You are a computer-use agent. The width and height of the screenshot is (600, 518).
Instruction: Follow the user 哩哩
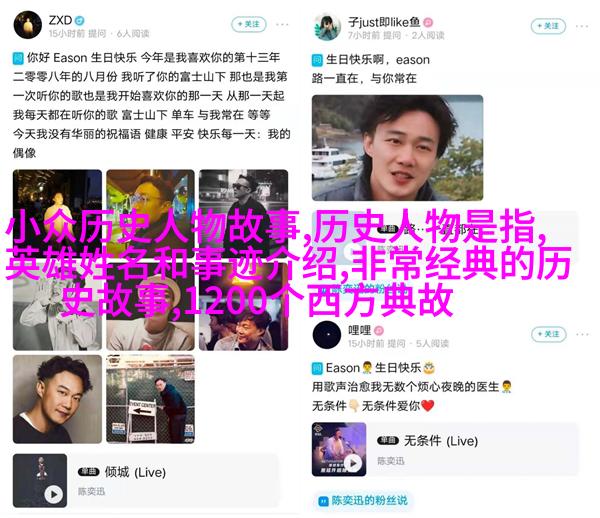point(549,334)
